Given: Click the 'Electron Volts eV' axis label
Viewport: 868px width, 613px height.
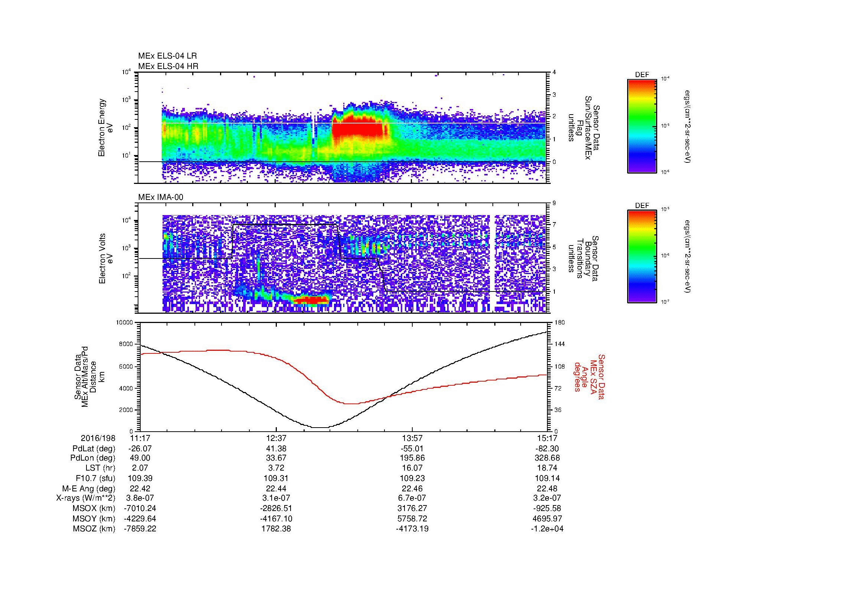Looking at the screenshot, I should 106,259.
